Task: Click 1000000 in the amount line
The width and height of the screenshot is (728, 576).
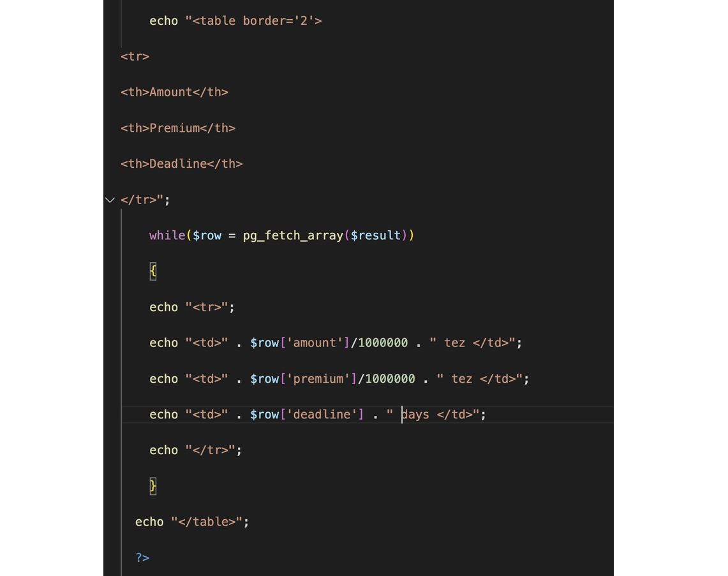Action: point(383,343)
